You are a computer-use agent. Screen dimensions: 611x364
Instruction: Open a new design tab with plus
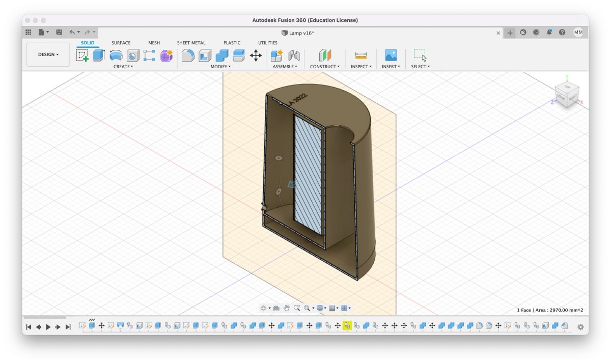[x=510, y=33]
